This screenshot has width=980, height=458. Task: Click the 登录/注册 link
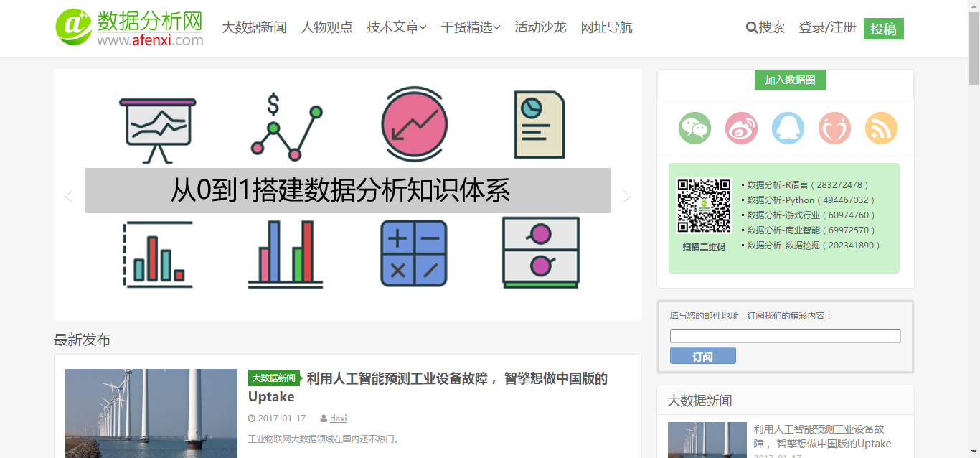click(x=827, y=27)
